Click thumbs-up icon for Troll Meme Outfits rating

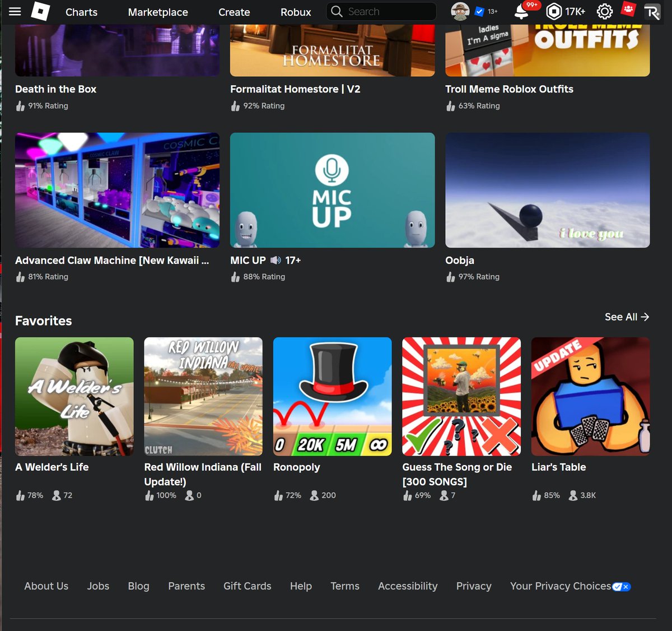click(450, 106)
